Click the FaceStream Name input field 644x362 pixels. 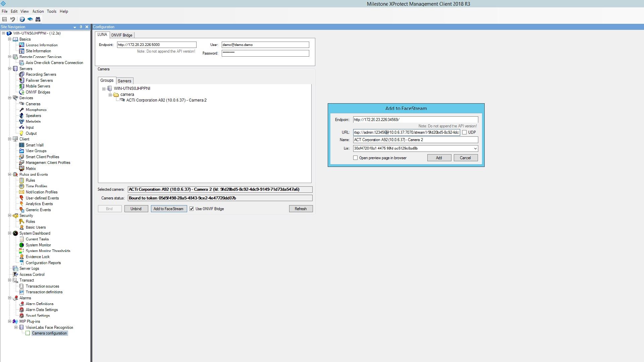pos(416,140)
